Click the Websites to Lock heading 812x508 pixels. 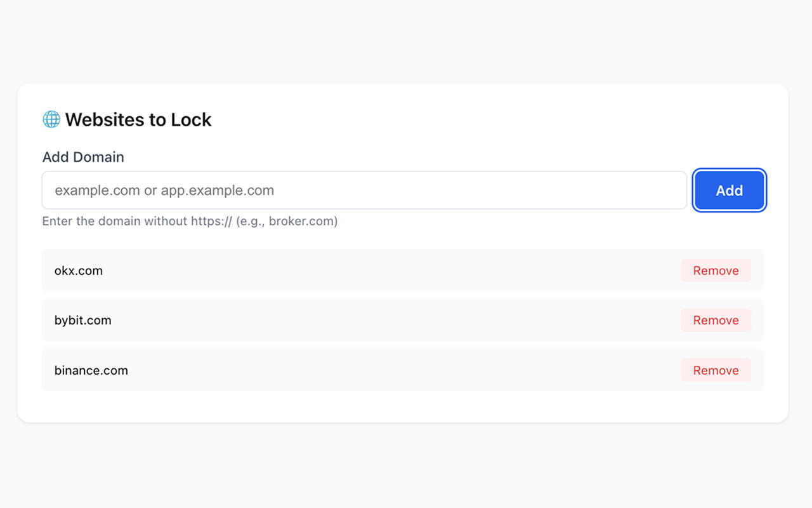pos(138,119)
